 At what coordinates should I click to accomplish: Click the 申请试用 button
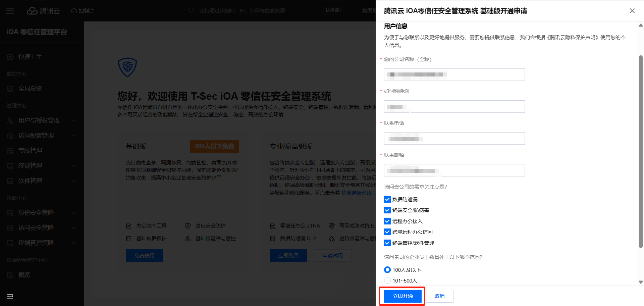pyautogui.click(x=333, y=255)
